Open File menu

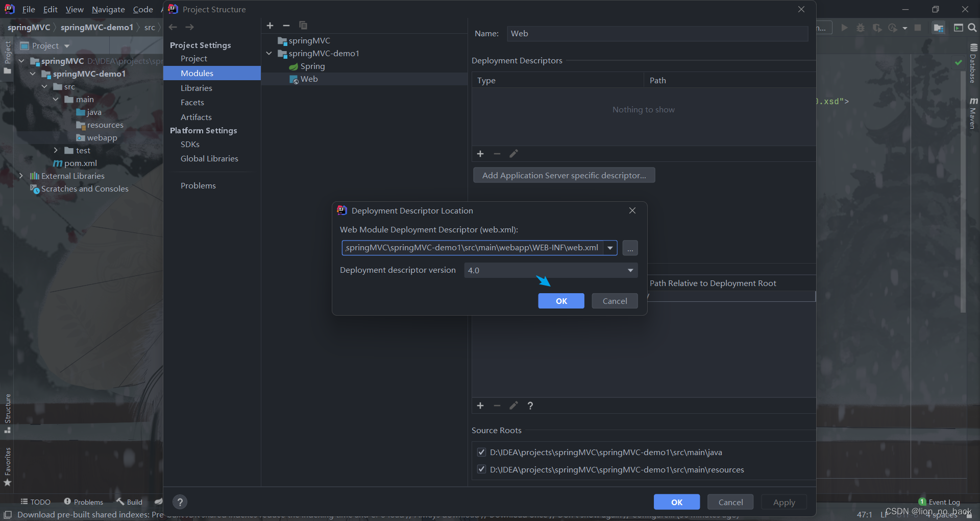29,9
